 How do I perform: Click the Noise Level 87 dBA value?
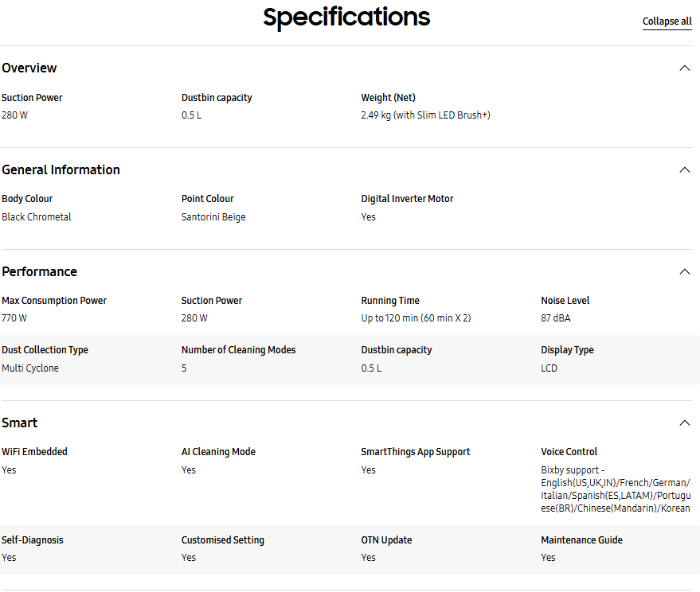tap(555, 318)
